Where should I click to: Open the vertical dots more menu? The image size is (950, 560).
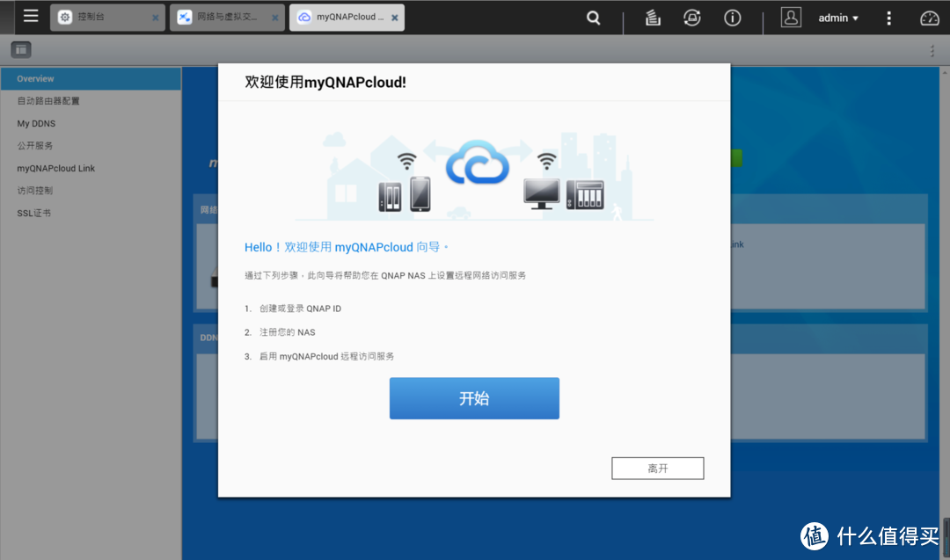click(x=888, y=18)
